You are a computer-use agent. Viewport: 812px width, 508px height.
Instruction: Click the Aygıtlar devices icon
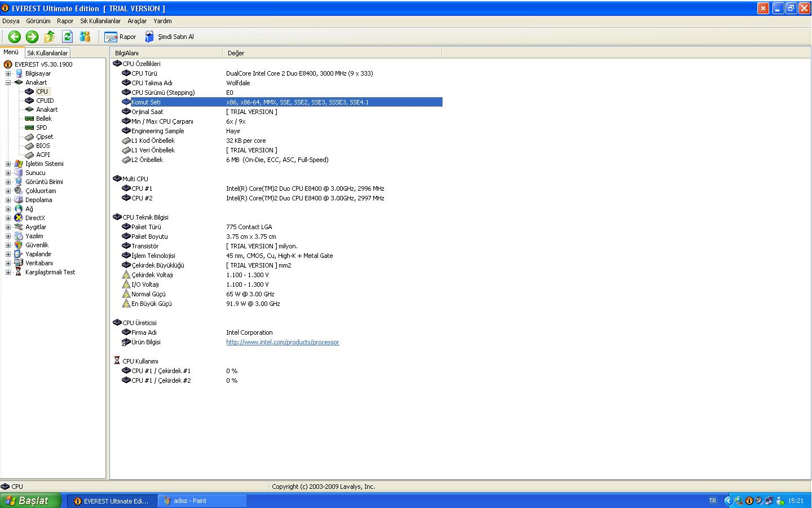(19, 227)
